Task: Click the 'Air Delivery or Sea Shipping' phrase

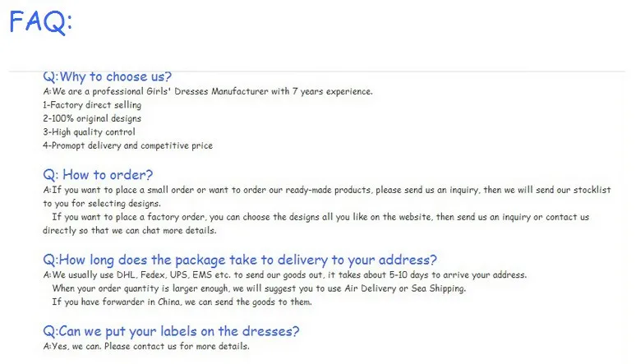Action: click(x=405, y=288)
